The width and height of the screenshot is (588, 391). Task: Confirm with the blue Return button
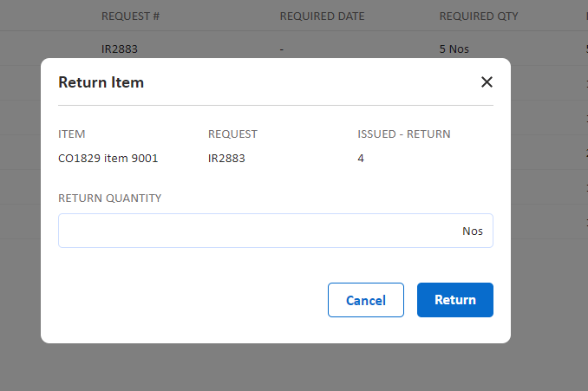tap(454, 300)
